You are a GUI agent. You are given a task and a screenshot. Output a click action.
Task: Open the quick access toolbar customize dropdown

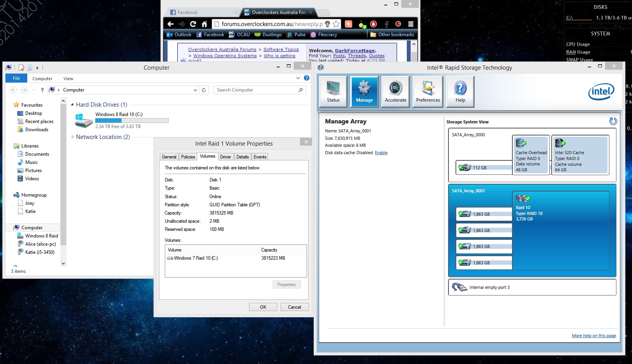point(37,68)
